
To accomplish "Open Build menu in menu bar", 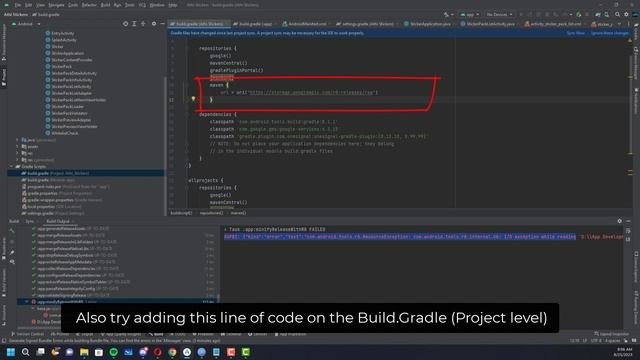I will point(105,5).
